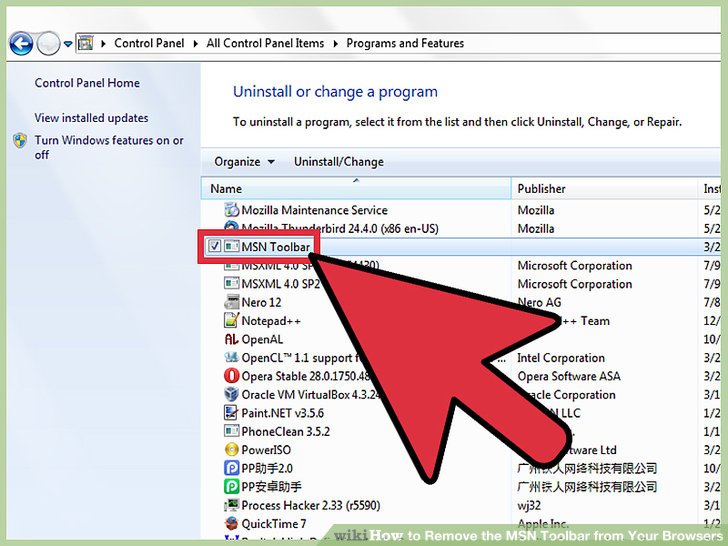This screenshot has height=546, width=728.
Task: Click the Process Hacker icon
Action: click(x=231, y=505)
